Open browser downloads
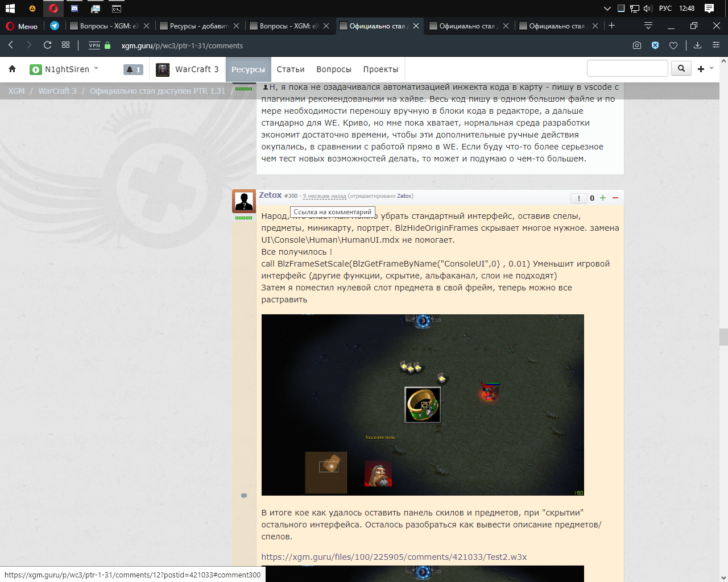This screenshot has height=582, width=728. [x=698, y=45]
